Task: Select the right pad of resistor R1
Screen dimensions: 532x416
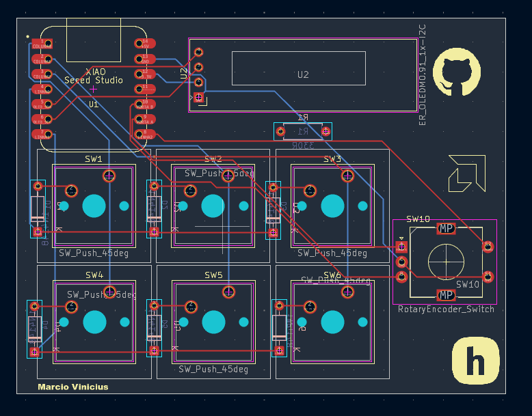Action: [325, 131]
